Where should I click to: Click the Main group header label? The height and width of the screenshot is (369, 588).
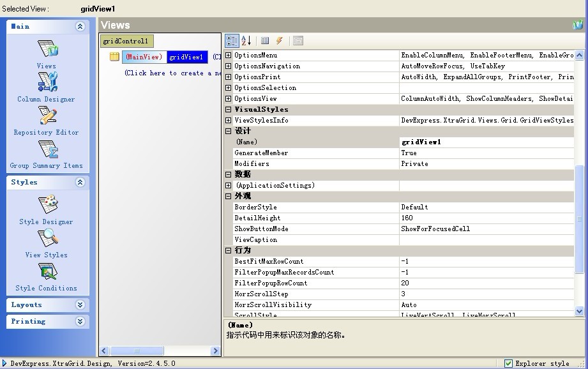20,26
